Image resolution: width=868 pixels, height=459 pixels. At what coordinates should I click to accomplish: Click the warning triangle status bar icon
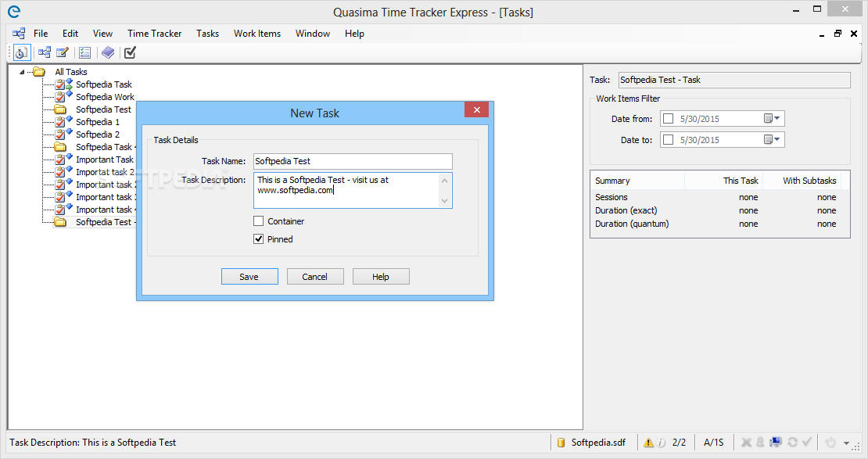point(648,443)
